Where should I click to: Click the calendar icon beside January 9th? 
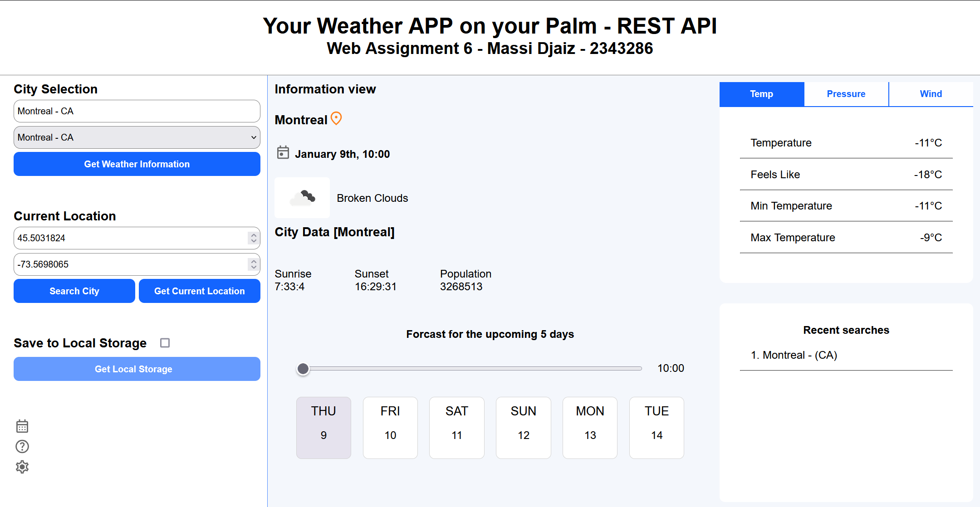pyautogui.click(x=283, y=152)
